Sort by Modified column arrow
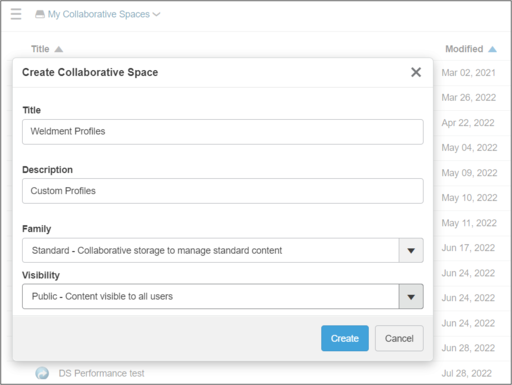 [492, 49]
